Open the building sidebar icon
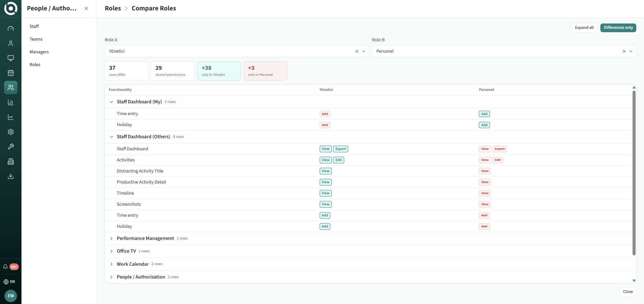Image resolution: width=644 pixels, height=304 pixels. (x=11, y=161)
